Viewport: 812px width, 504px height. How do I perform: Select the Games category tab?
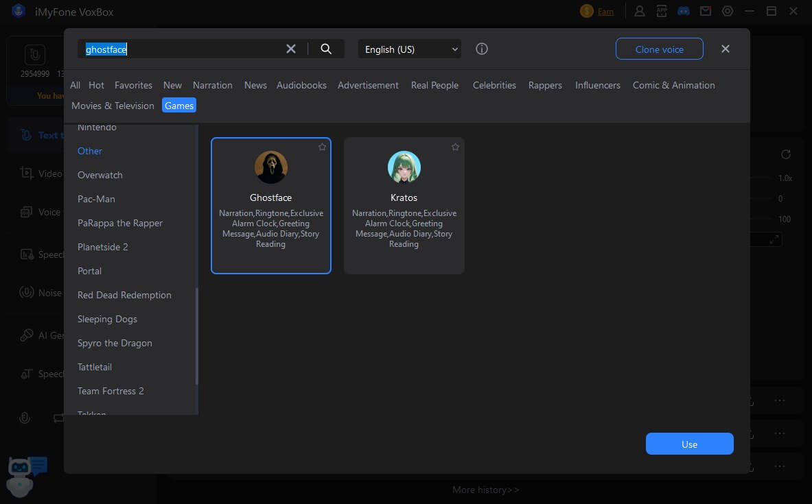(179, 106)
